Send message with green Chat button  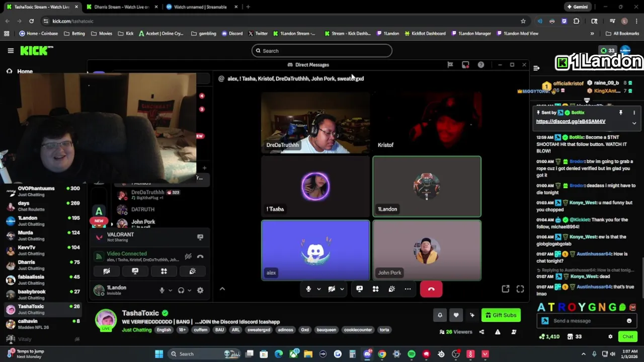[628, 336]
